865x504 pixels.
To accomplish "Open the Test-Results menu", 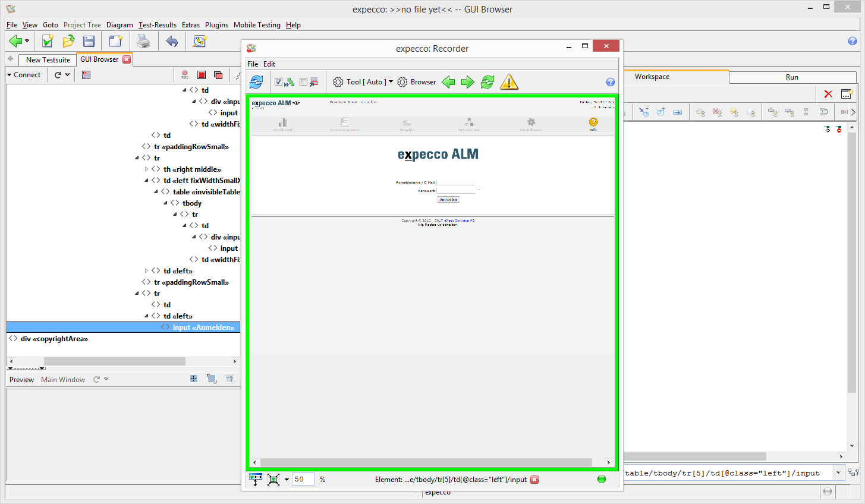I will [x=157, y=25].
